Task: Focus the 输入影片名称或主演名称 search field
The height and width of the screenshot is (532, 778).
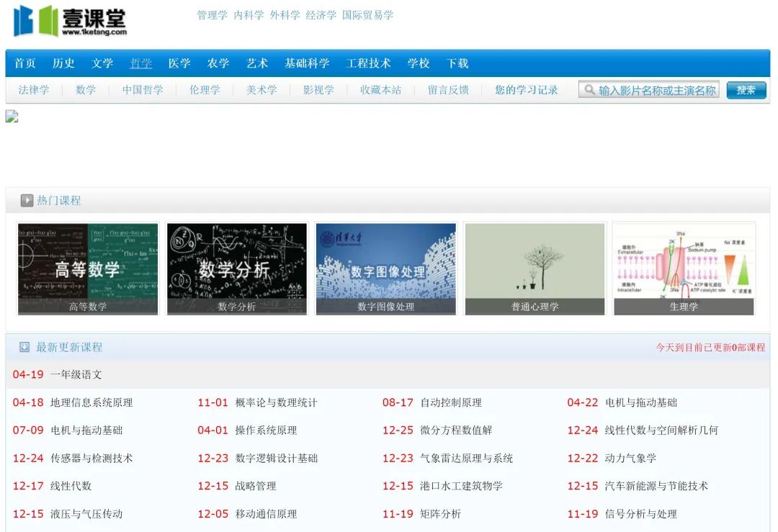Action: [x=656, y=90]
